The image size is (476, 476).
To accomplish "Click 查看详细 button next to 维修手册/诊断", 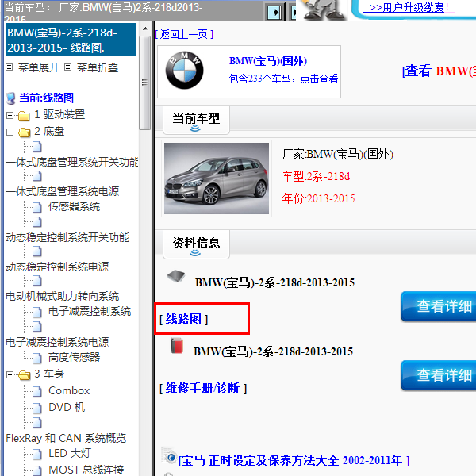I will 438,375.
